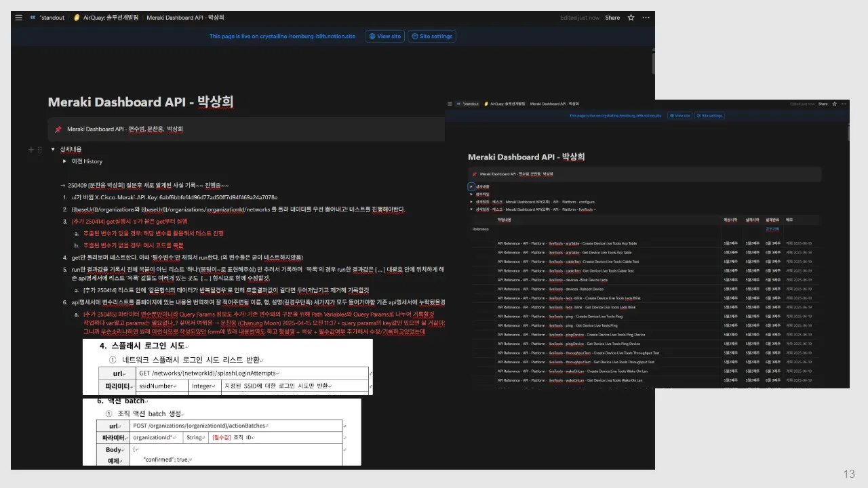Click 실제완료 column header
This screenshot has width=868, height=488.
tap(772, 220)
